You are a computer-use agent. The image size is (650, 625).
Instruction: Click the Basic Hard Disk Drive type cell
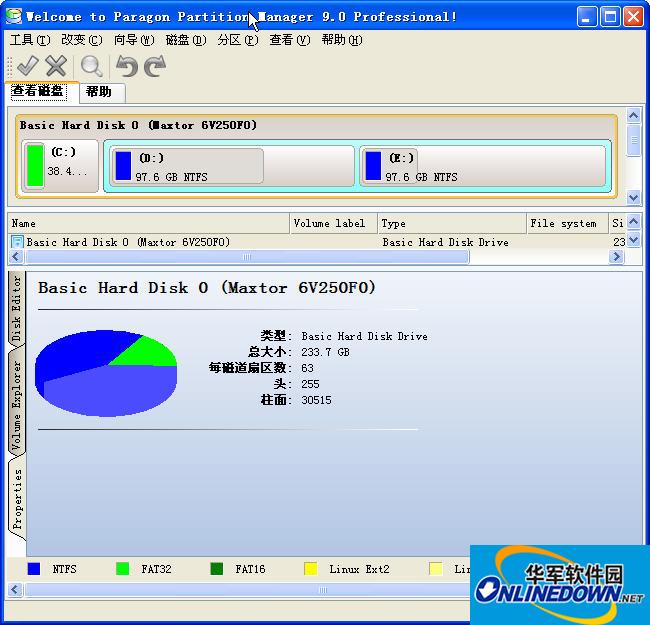click(446, 242)
